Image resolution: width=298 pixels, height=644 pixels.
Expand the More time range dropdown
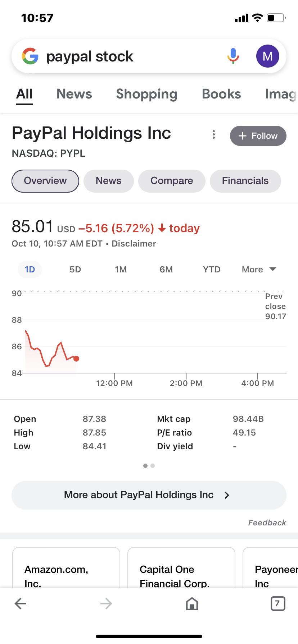[x=259, y=270]
